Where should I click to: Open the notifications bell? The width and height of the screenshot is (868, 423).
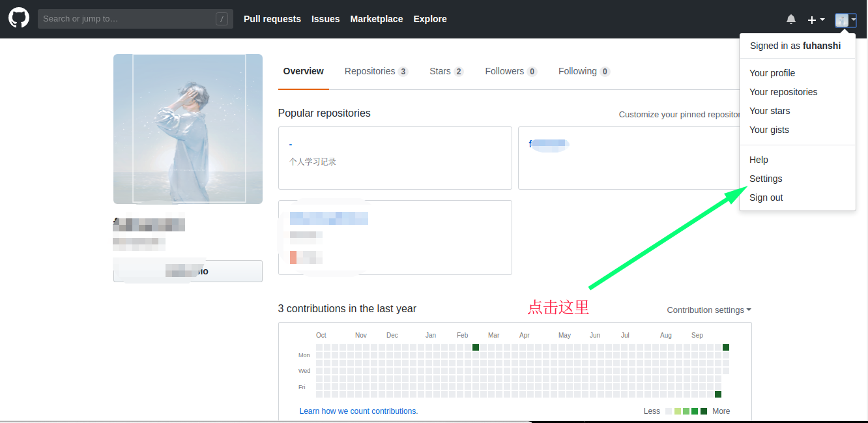(791, 20)
